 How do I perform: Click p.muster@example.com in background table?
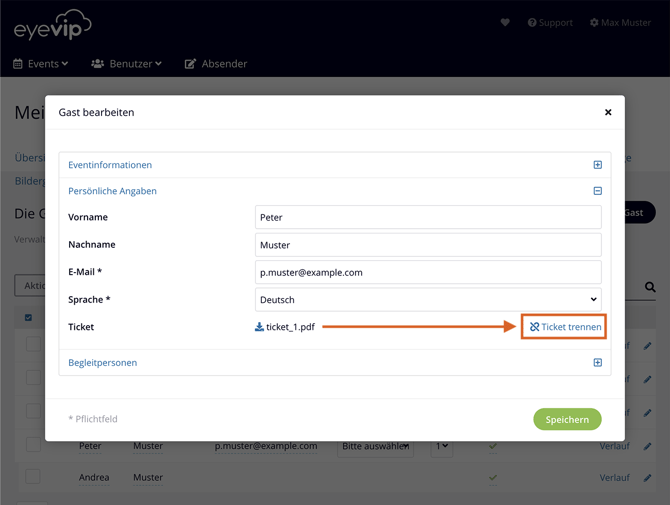pos(266,446)
